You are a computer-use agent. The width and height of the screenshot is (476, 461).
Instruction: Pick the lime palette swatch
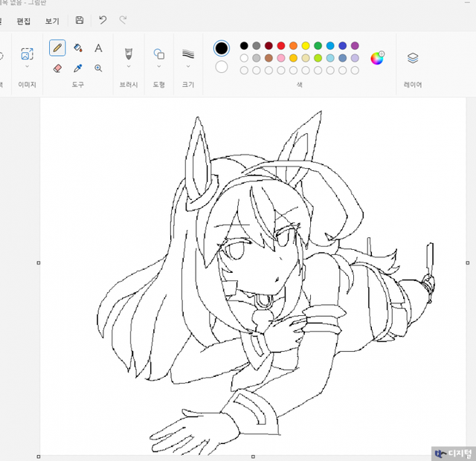pyautogui.click(x=318, y=58)
